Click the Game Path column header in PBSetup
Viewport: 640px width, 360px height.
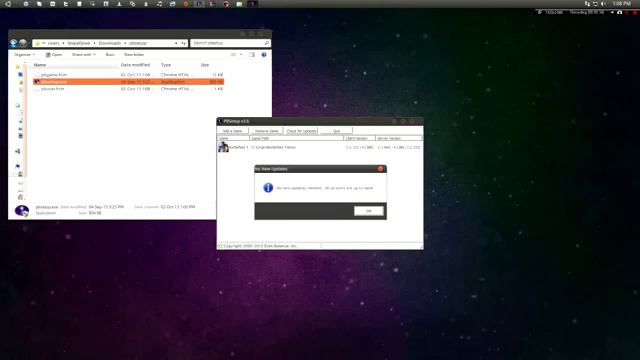pos(296,138)
